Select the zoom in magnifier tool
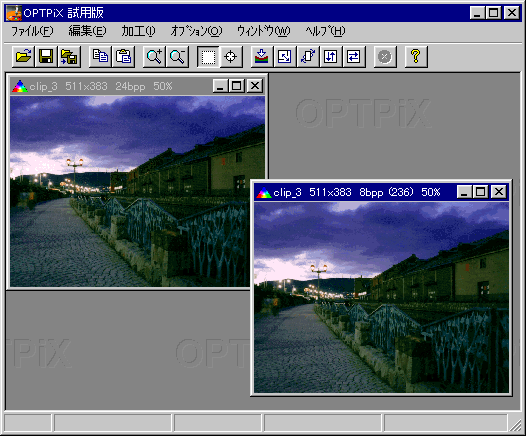The height and width of the screenshot is (436, 526). [154, 56]
